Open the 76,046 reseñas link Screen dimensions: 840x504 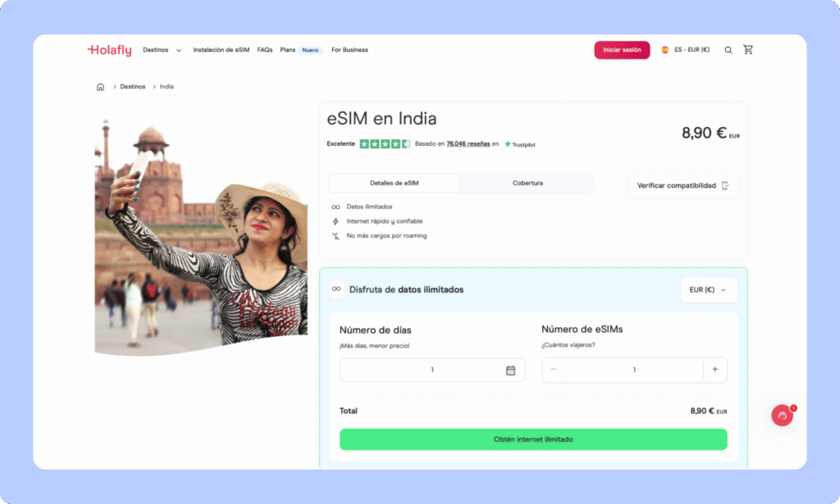468,144
